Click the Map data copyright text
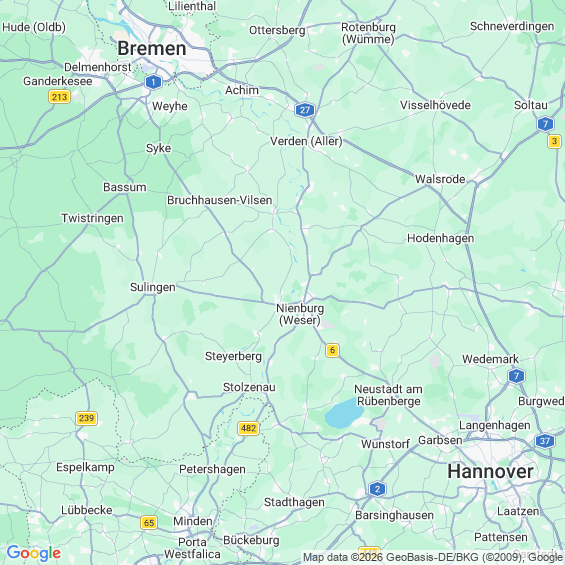 point(433,558)
